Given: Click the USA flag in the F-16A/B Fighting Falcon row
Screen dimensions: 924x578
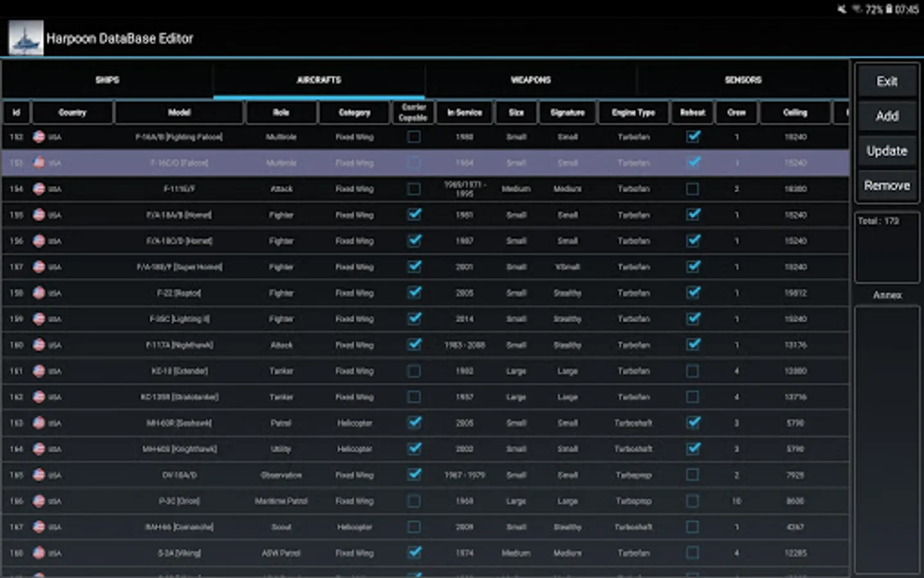Looking at the screenshot, I should coord(39,137).
